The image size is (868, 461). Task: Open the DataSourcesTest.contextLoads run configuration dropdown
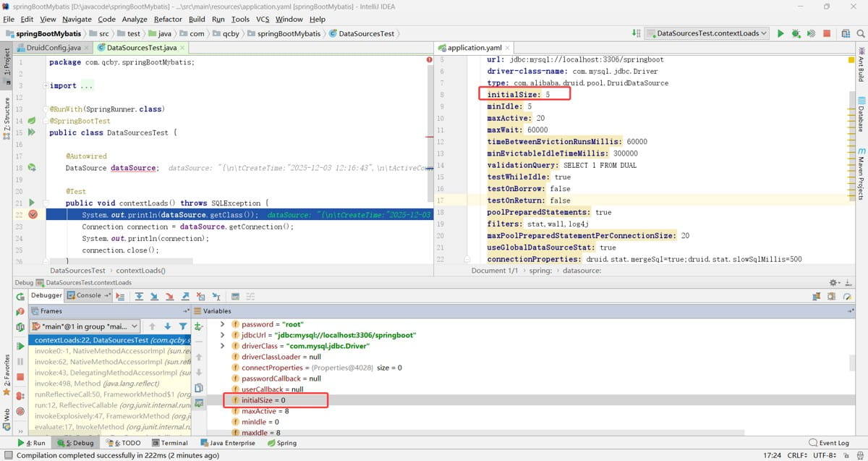coord(707,33)
